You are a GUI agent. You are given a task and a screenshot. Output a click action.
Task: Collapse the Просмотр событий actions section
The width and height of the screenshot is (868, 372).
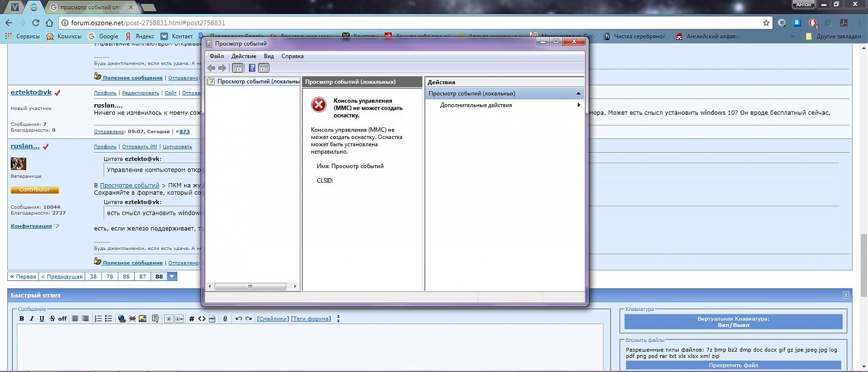578,94
